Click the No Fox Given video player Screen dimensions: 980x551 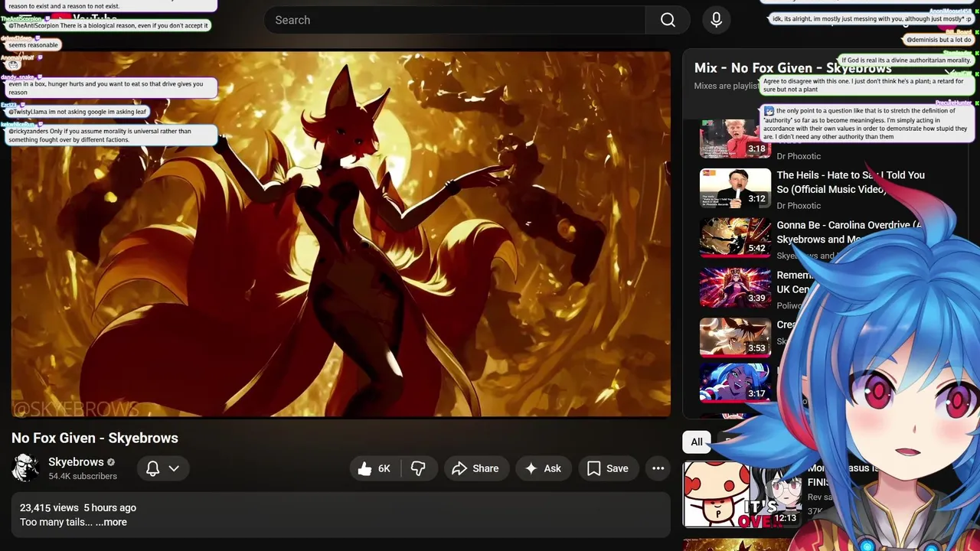pos(341,234)
